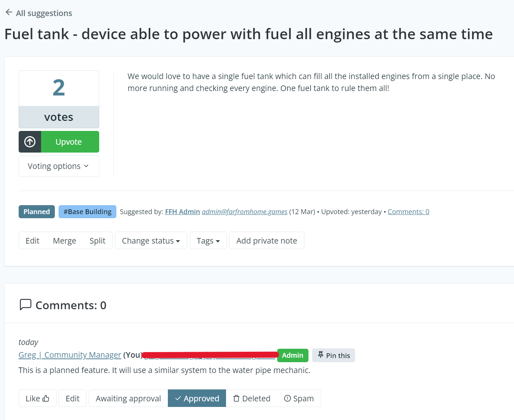Flag the comment as Spam
The height and width of the screenshot is (420, 514).
click(299, 398)
